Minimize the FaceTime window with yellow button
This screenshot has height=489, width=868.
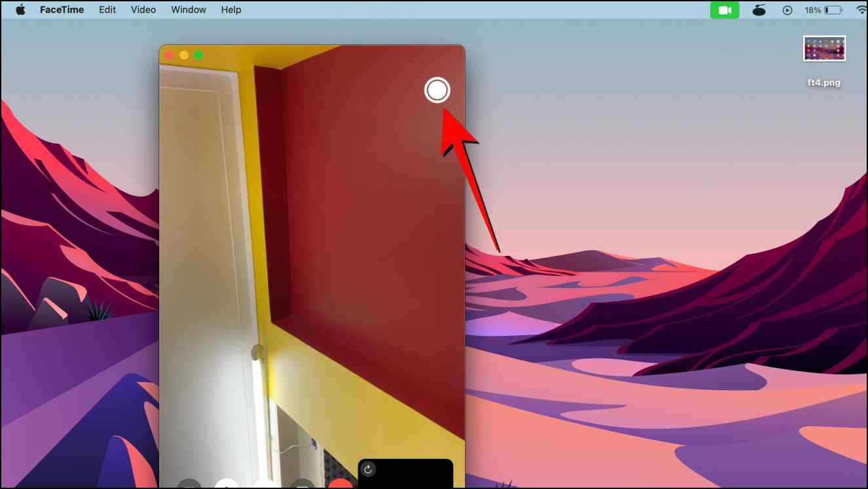184,56
